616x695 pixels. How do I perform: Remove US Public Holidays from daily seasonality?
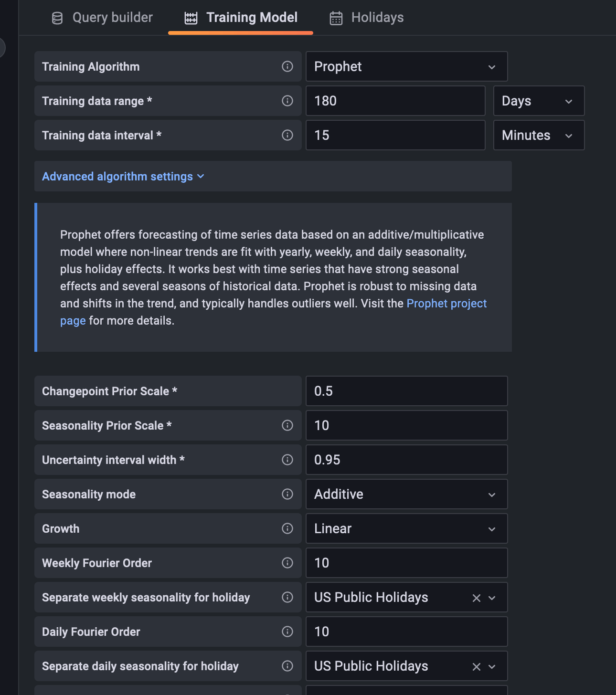[476, 666]
